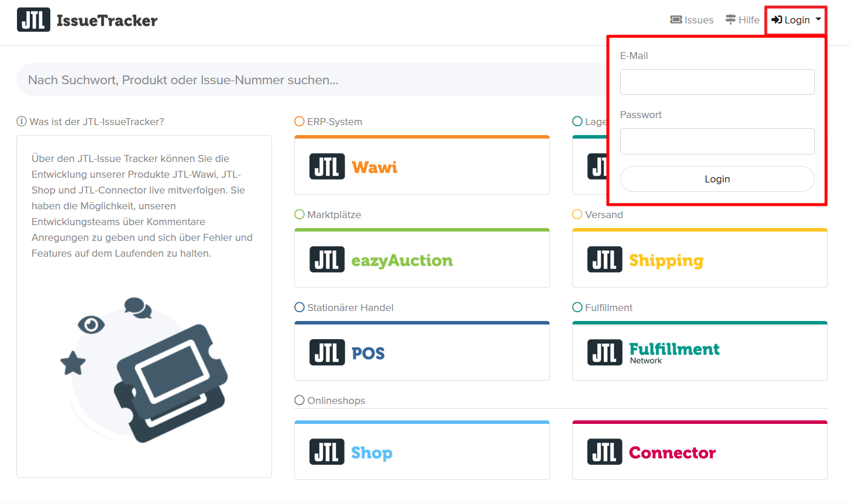Image resolution: width=850 pixels, height=504 pixels.
Task: Click the Onlineshops category label
Action: pos(336,401)
